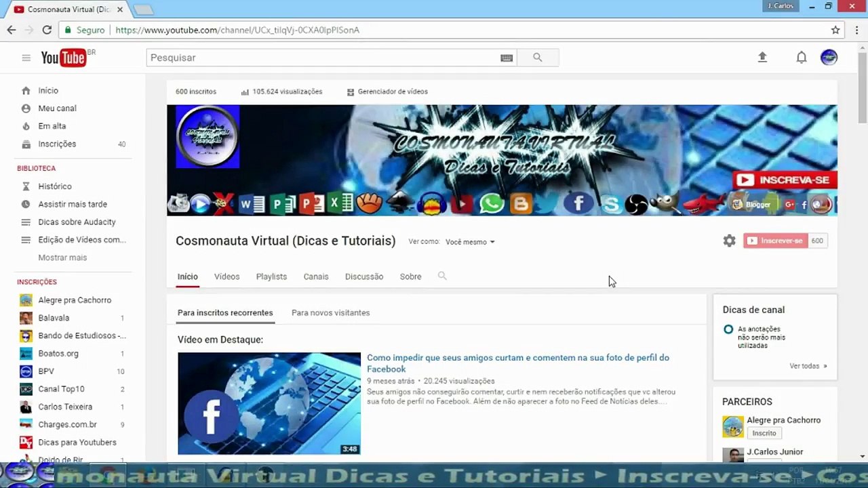The height and width of the screenshot is (488, 868).
Task: Reload the page
Action: point(47,30)
